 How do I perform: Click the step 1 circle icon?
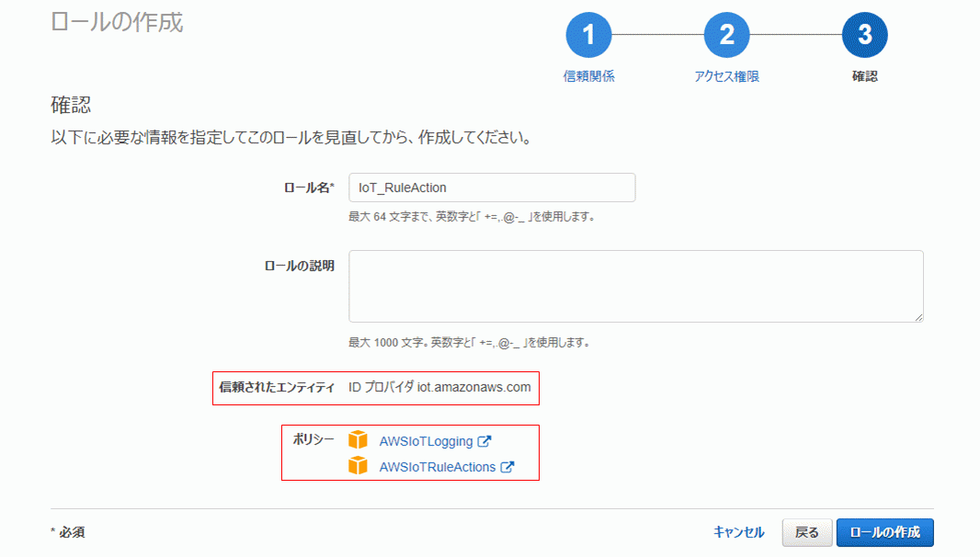click(588, 35)
